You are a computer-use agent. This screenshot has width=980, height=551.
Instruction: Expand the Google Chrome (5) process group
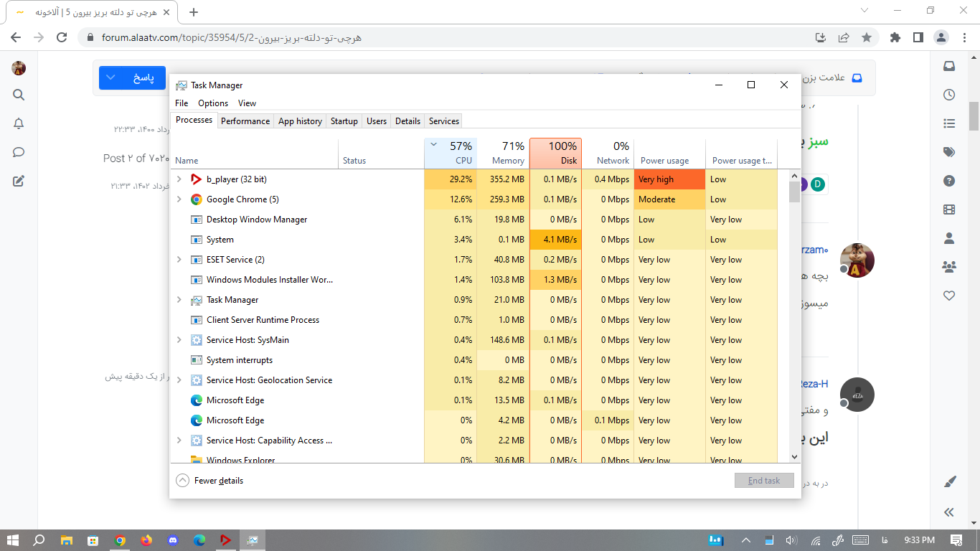coord(179,199)
